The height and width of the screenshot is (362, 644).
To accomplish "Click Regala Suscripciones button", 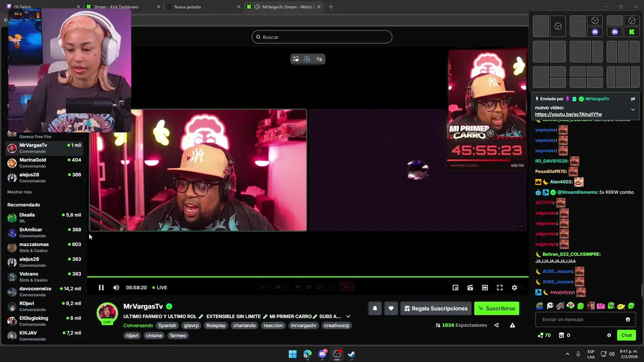I will click(x=436, y=309).
